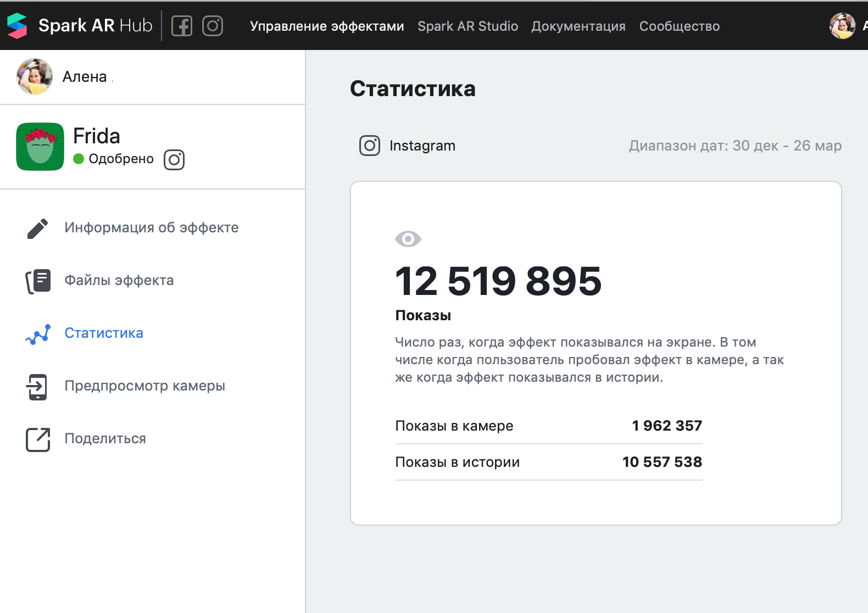Viewport: 868px width, 613px height.
Task: Click Instagram icon in statistics panel
Action: [x=370, y=146]
